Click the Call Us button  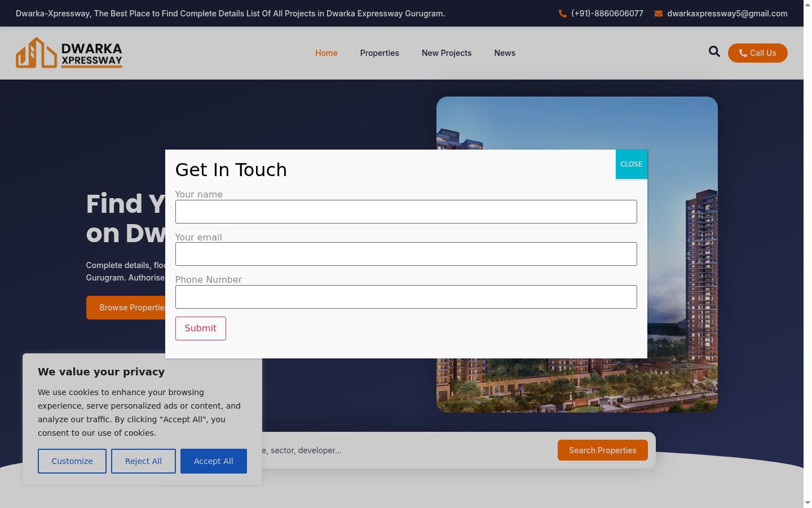pos(758,53)
